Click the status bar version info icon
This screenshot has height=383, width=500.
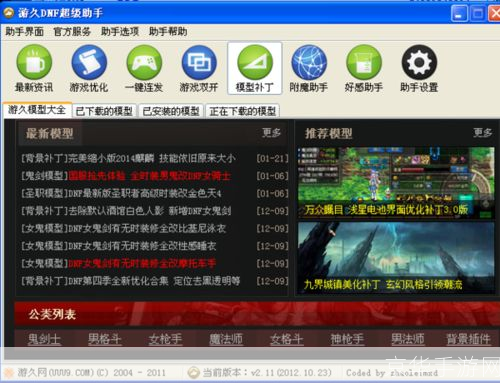(193, 372)
